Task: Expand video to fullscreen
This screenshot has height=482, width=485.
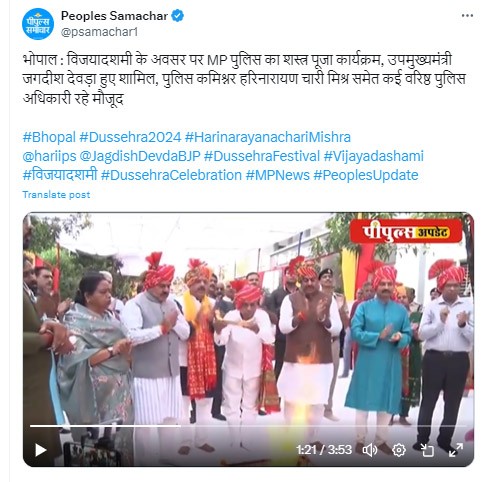Action: [456, 450]
